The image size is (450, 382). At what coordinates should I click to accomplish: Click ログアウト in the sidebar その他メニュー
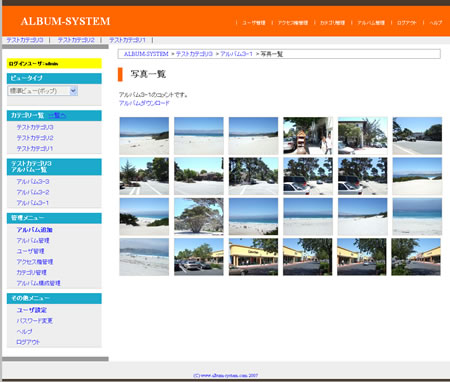pyautogui.click(x=28, y=342)
